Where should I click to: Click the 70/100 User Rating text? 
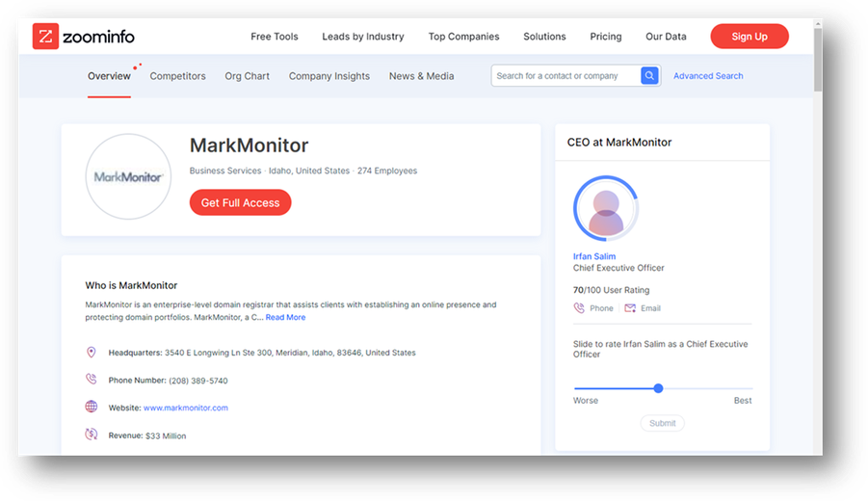click(x=611, y=290)
